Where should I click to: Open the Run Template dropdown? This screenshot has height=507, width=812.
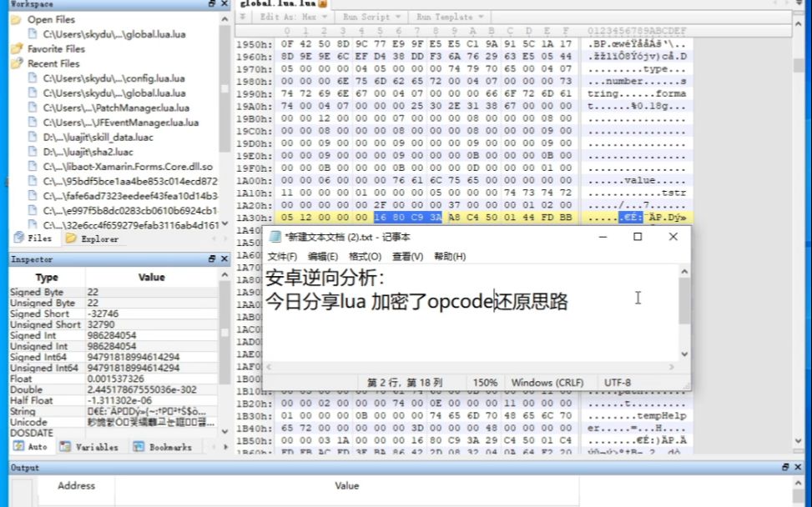click(x=450, y=17)
